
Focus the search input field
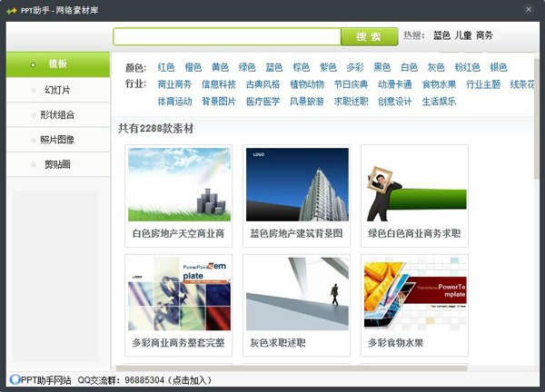pos(227,36)
